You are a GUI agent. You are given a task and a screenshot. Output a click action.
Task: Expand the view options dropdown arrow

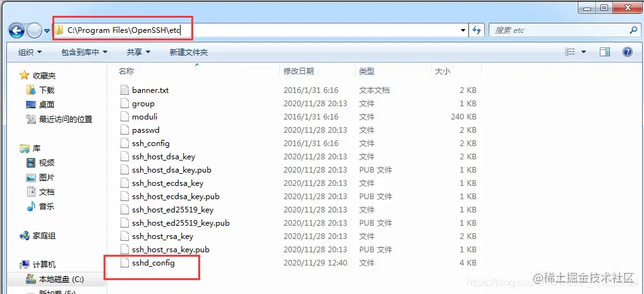(x=583, y=52)
